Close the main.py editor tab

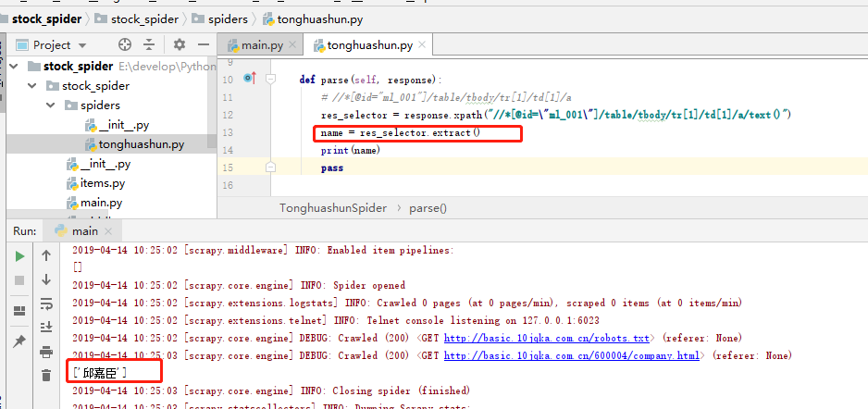point(292,45)
